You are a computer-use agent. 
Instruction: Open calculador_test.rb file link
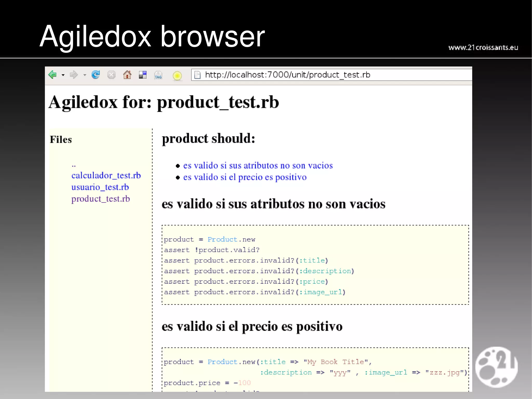[x=106, y=175]
